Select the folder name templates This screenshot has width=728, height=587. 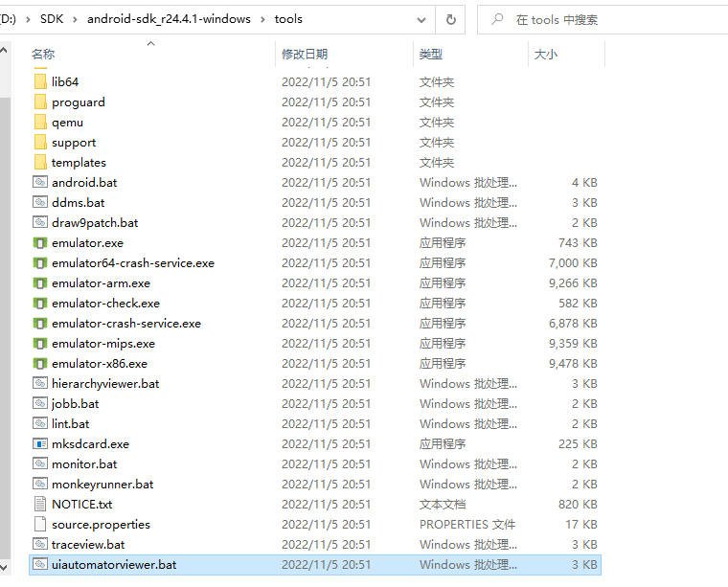[79, 163]
